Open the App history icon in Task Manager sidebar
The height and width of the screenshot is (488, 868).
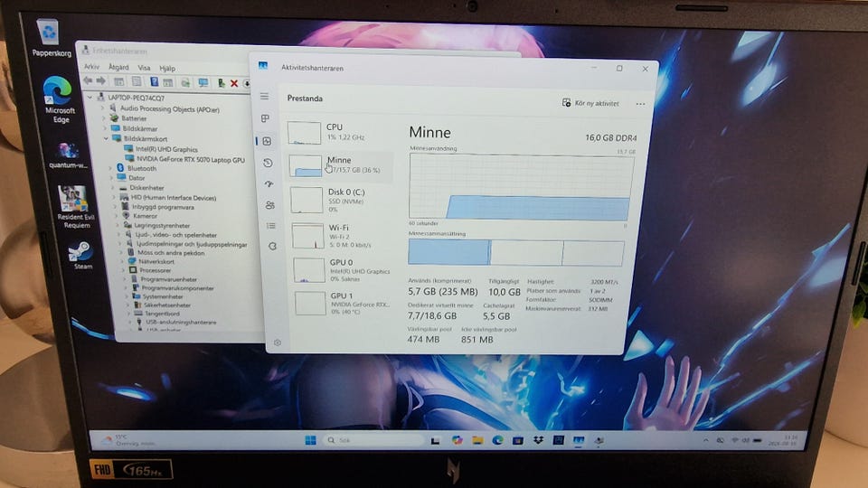(268, 163)
